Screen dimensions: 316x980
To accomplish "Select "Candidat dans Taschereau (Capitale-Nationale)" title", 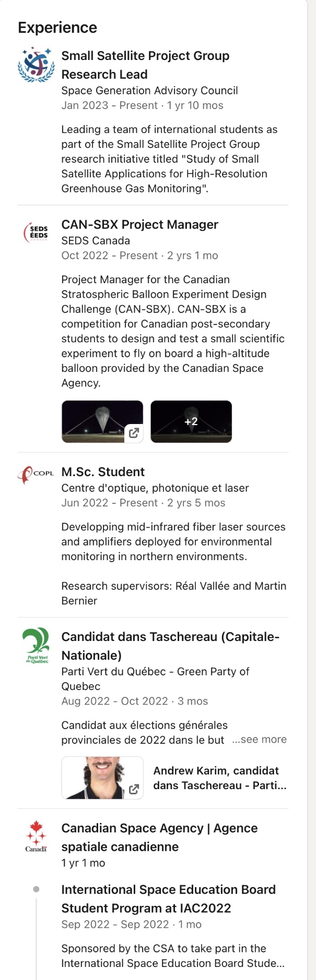I will pos(170,646).
